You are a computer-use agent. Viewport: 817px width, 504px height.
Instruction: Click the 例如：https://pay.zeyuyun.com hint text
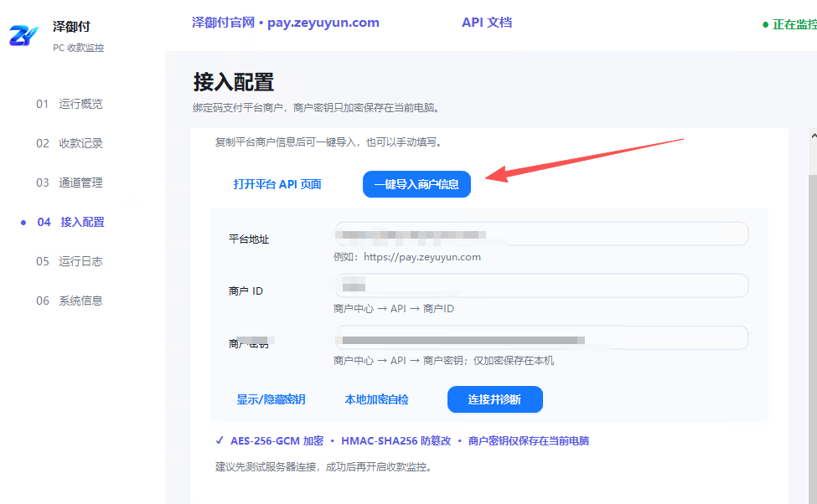click(x=407, y=257)
